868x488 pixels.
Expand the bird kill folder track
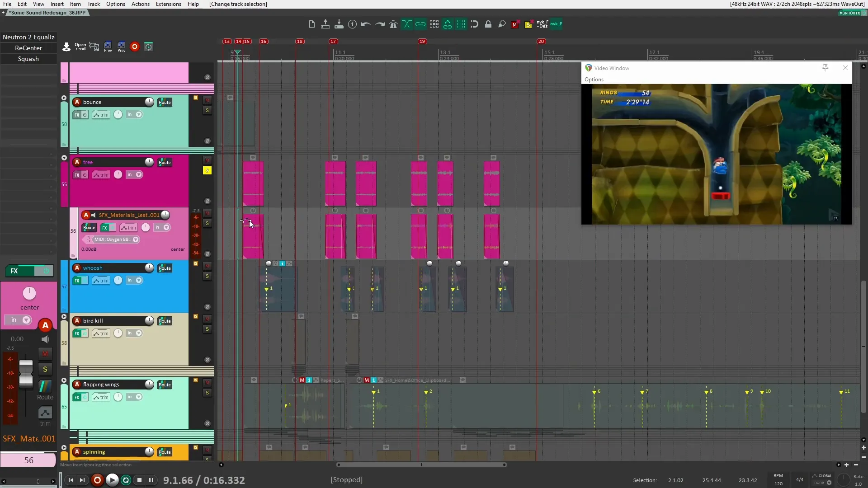[64, 317]
